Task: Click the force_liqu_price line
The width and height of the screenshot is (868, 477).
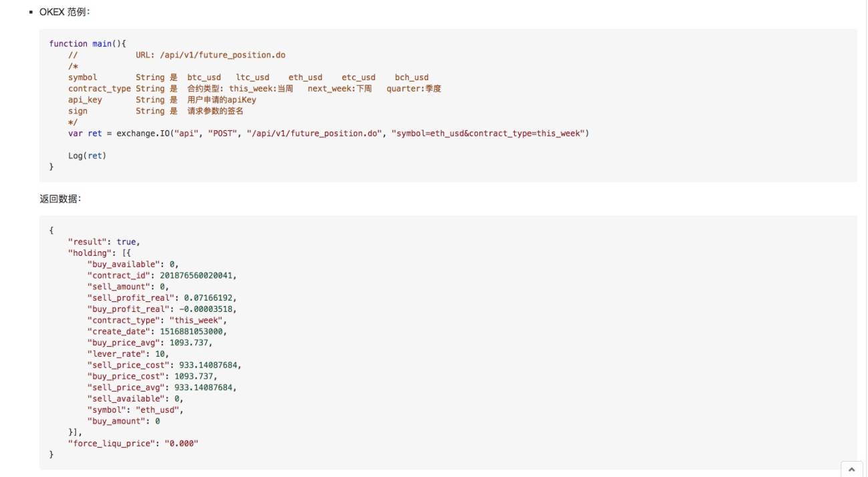Action: [134, 443]
